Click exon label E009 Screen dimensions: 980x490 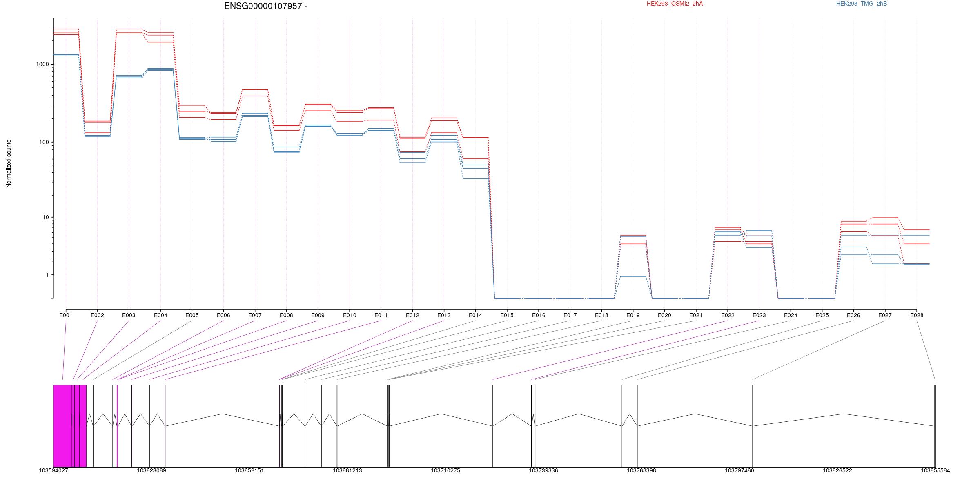(x=318, y=315)
